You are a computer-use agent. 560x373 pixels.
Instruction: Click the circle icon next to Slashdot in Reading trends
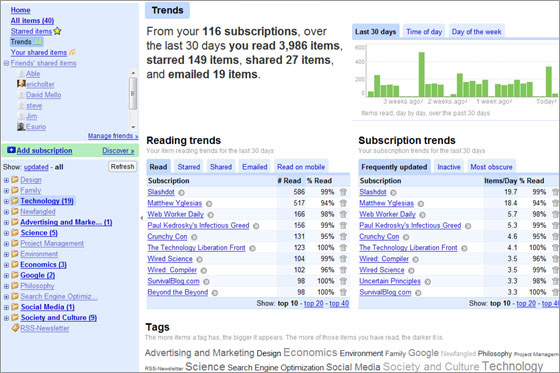click(x=181, y=193)
